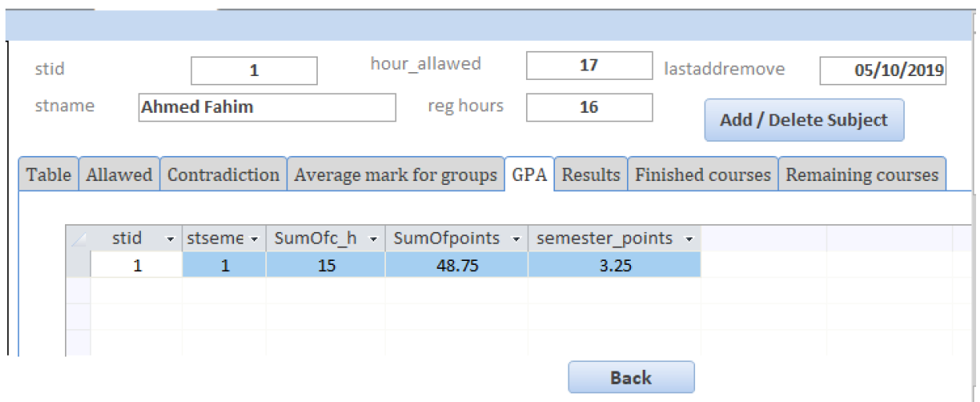Viewport: 980px width, 402px height.
Task: Select the Contradiction tab
Action: (x=223, y=174)
